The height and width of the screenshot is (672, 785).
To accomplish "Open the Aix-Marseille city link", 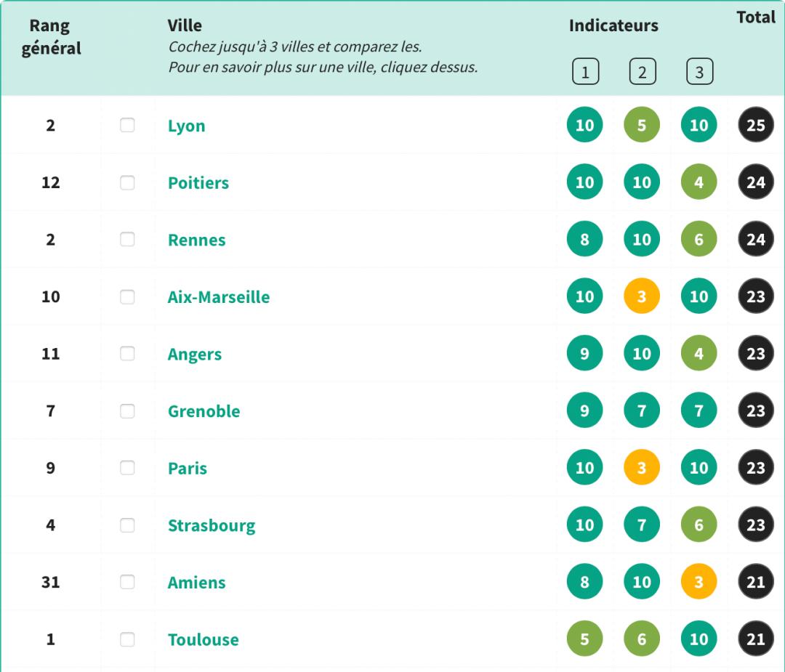I will [219, 297].
